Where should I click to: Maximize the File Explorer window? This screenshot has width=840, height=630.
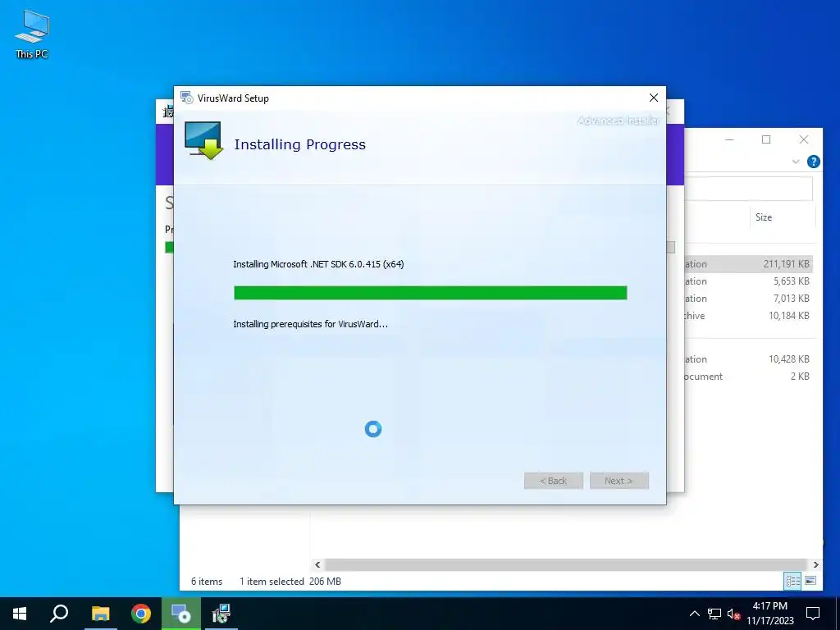click(766, 139)
